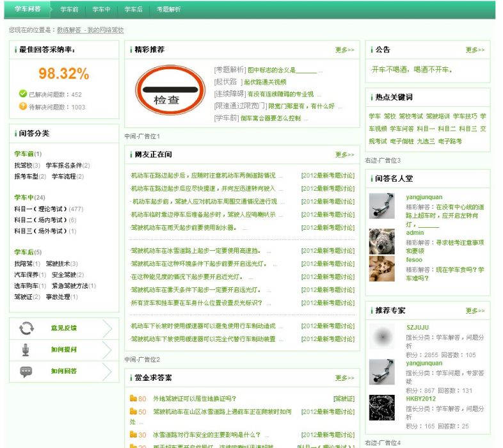This screenshot has width=503, height=448.
Task: Open 更多>> in 网友正在问 section
Action: 344,155
